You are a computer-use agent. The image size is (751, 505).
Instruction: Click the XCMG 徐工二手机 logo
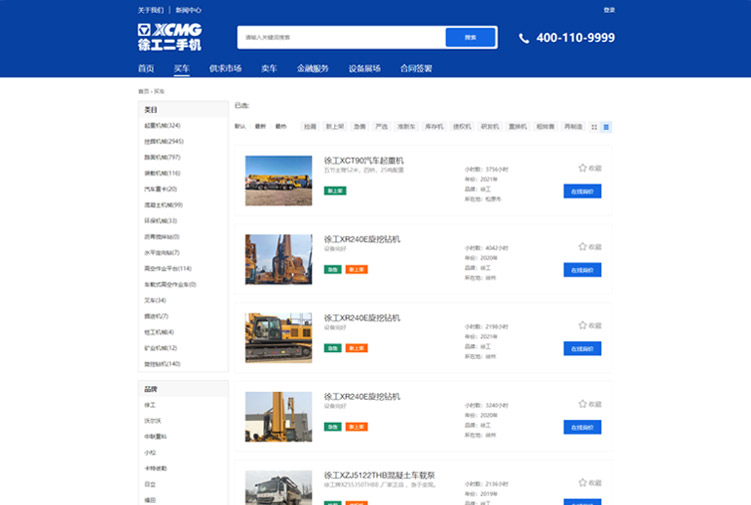point(170,37)
